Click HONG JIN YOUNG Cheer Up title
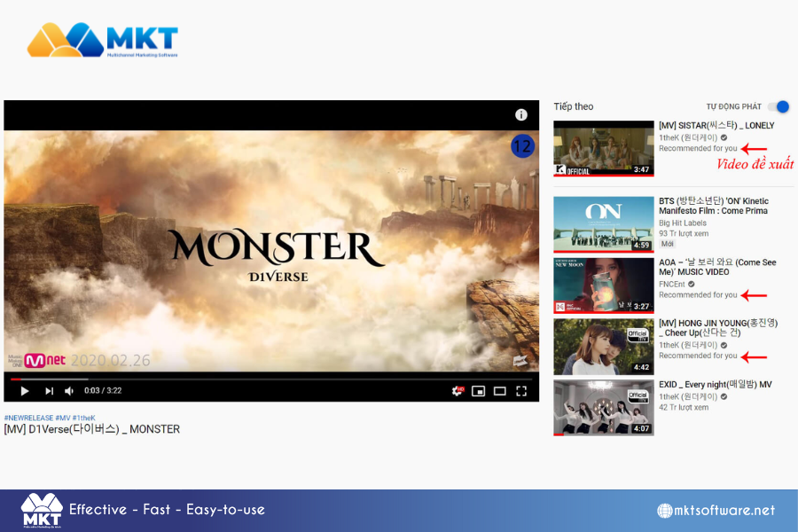 point(718,328)
